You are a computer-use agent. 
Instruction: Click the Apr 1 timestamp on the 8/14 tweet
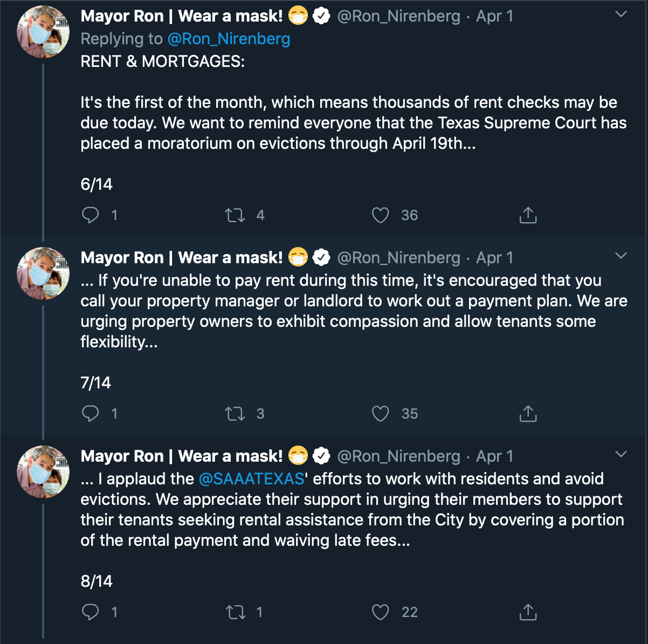(494, 456)
